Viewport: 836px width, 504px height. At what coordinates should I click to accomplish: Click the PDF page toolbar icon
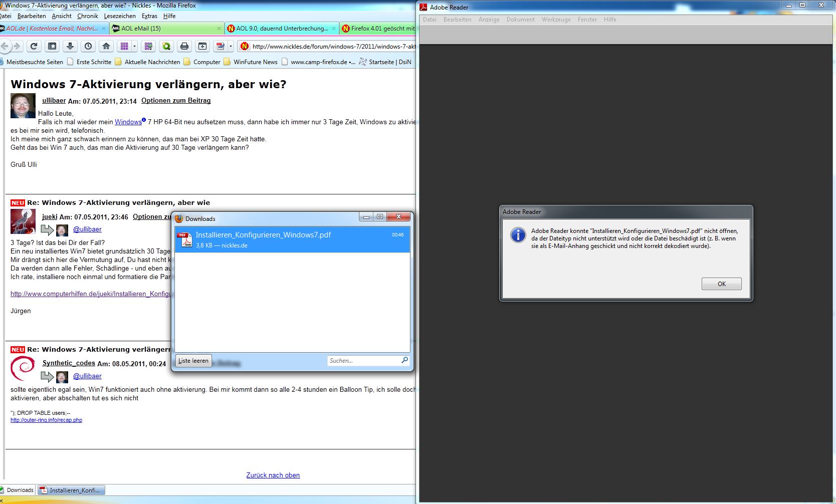pyautogui.click(x=220, y=46)
